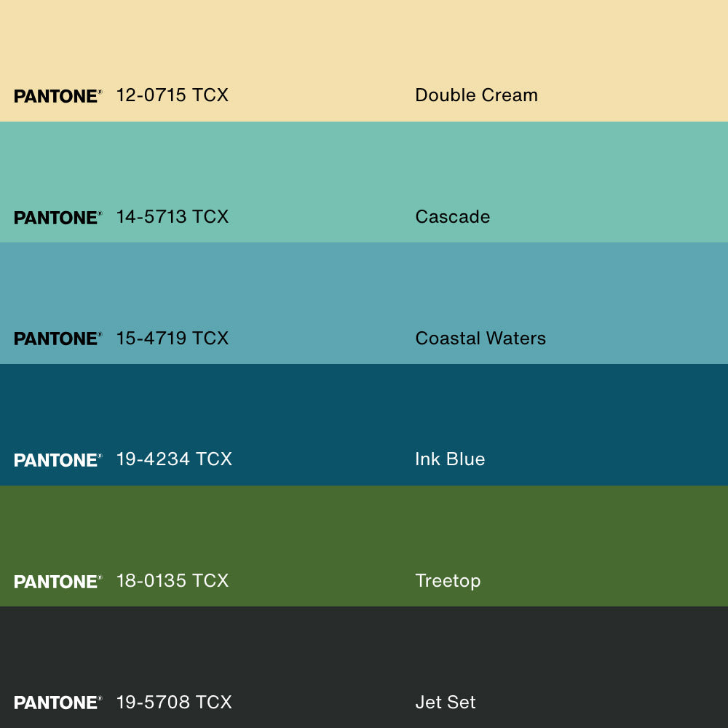Click the PANTONE logo on Double Cream row
The image size is (728, 728).
pyautogui.click(x=58, y=96)
